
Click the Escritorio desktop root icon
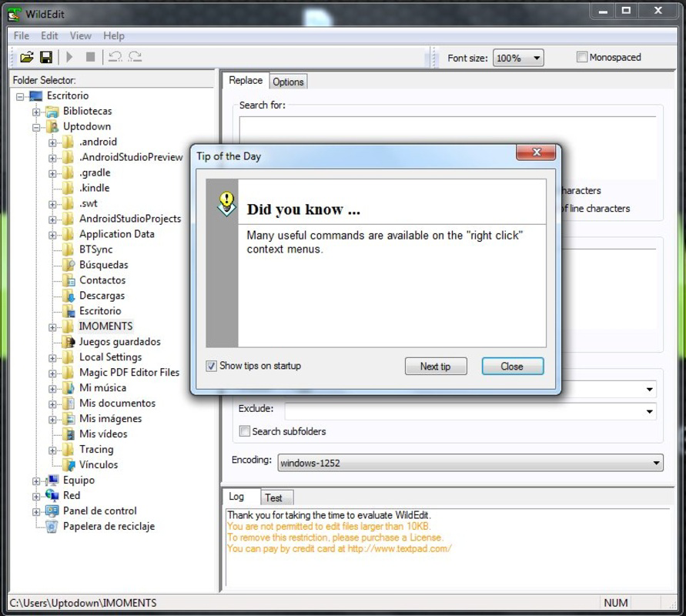tap(36, 95)
